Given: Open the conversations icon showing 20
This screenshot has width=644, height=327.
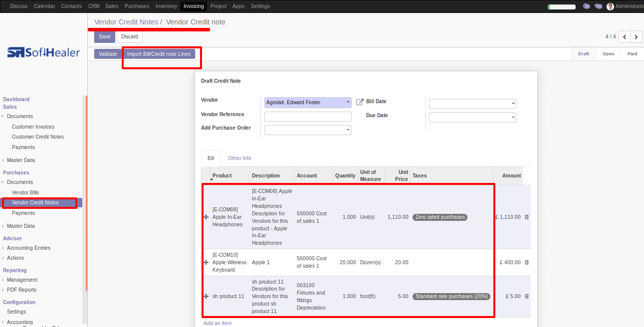Looking at the screenshot, I should click(599, 6).
